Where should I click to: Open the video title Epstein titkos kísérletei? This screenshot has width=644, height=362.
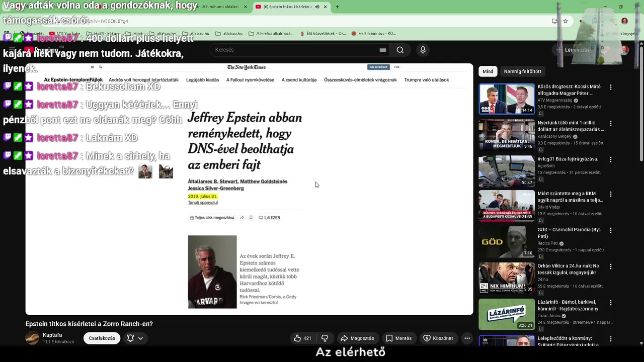coord(89,324)
